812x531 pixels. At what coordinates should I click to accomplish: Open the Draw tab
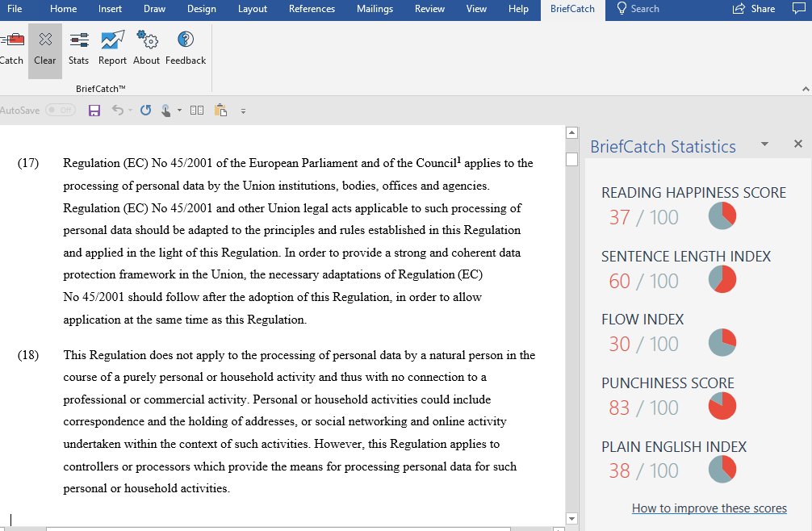(x=154, y=9)
